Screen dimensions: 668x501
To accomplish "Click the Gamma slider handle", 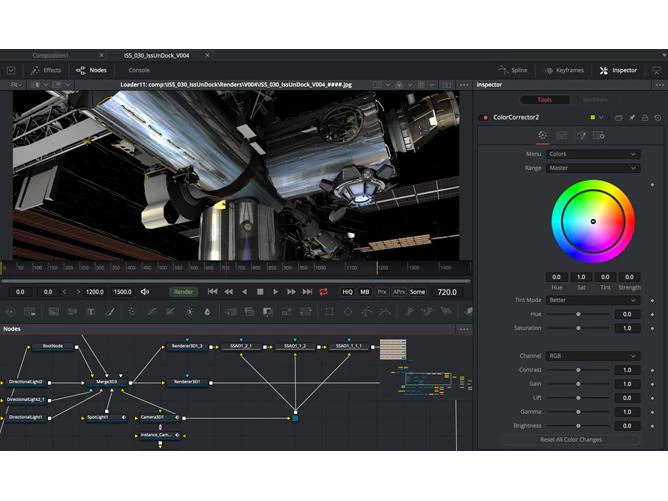I will [x=578, y=412].
